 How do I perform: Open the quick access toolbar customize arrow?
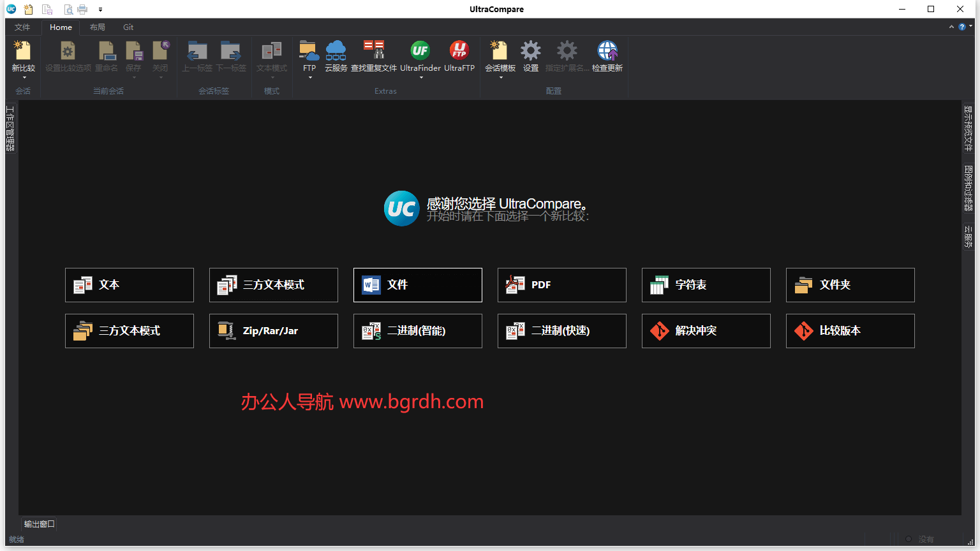101,10
